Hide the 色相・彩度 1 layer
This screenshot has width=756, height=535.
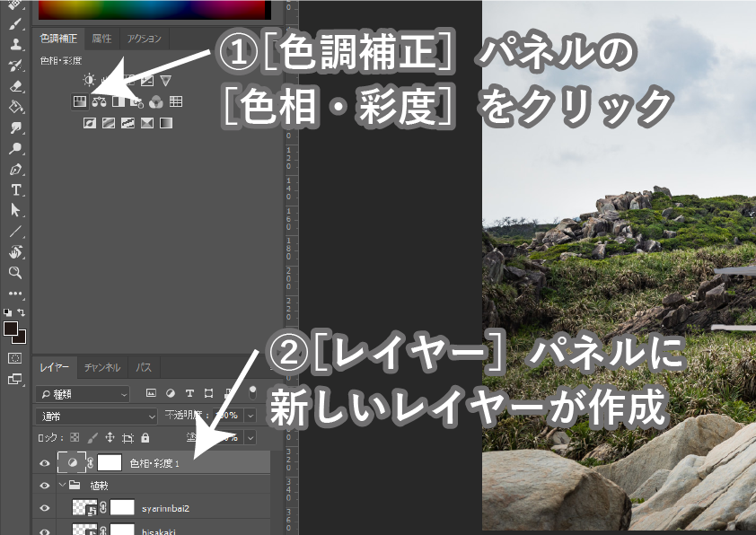(44, 463)
